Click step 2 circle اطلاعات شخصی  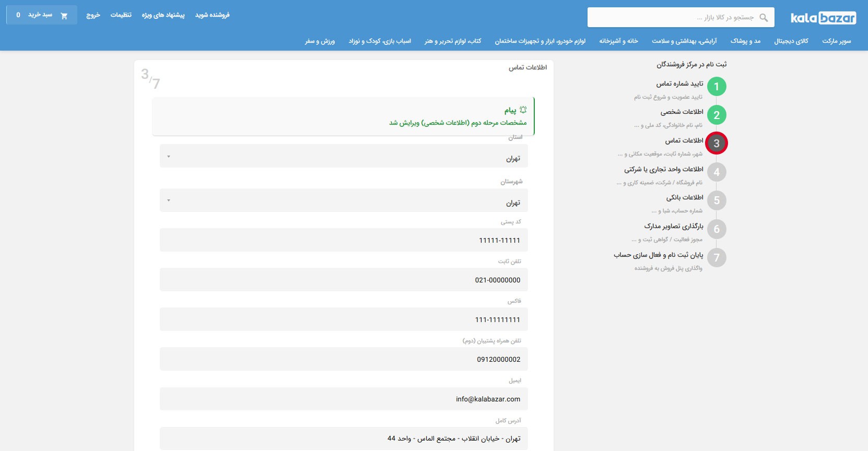coord(717,115)
